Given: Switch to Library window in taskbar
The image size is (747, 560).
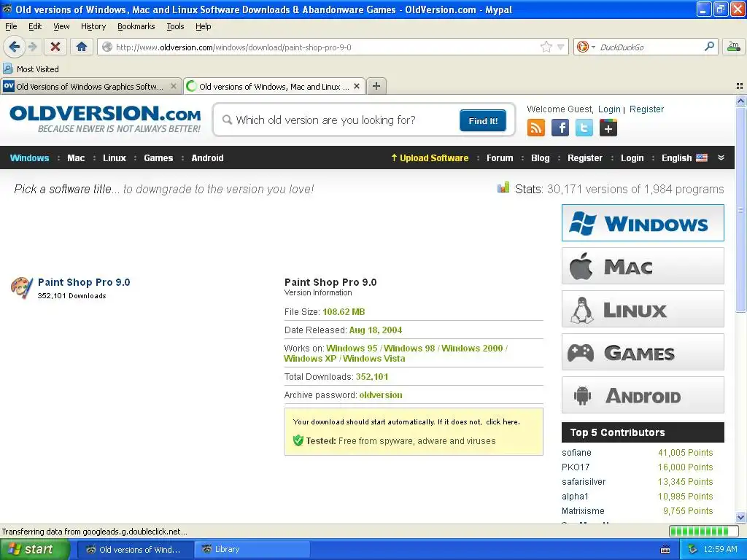Looking at the screenshot, I should [252, 549].
